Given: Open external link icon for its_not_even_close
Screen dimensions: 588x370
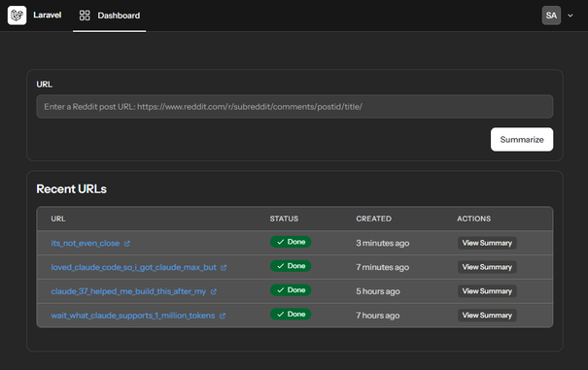Looking at the screenshot, I should click(127, 244).
